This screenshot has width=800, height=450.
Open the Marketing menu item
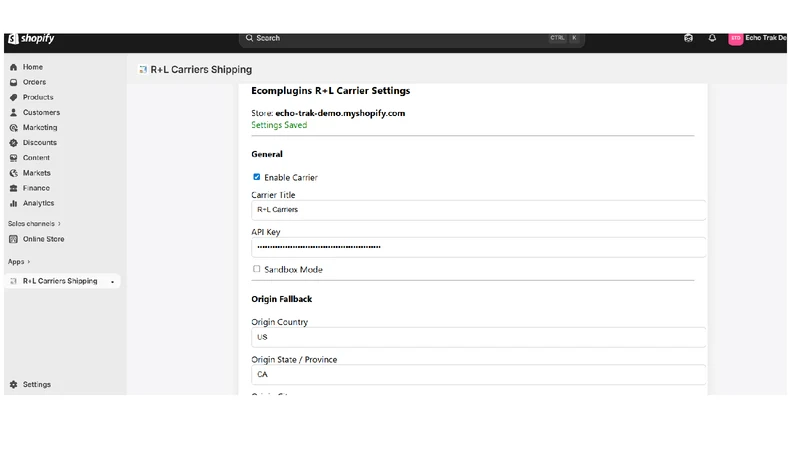(40, 128)
